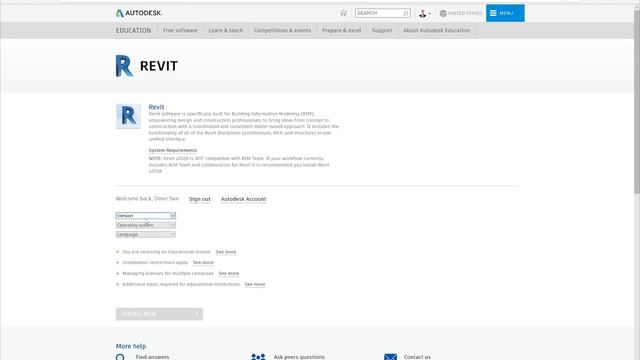Expand Installation restrictions apply item
Screen dimensions: 640x360
pyautogui.click(x=118, y=262)
